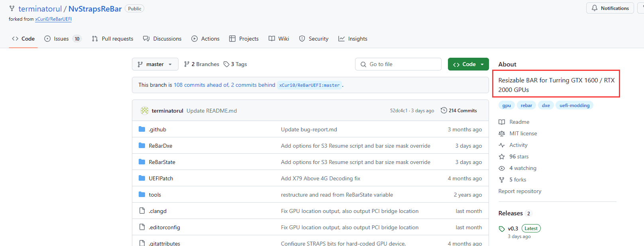Open the ReBarState folder
Image resolution: width=644 pixels, height=246 pixels.
coord(162,162)
